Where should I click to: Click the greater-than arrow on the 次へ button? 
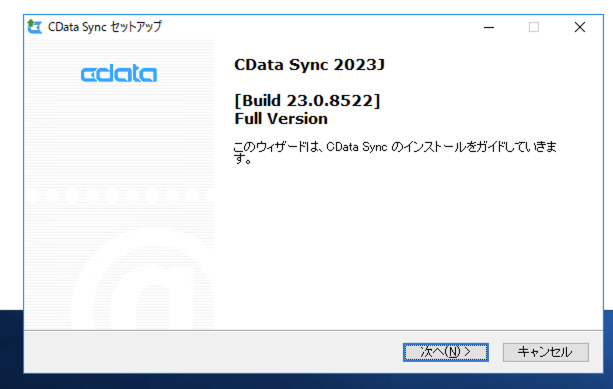point(468,352)
